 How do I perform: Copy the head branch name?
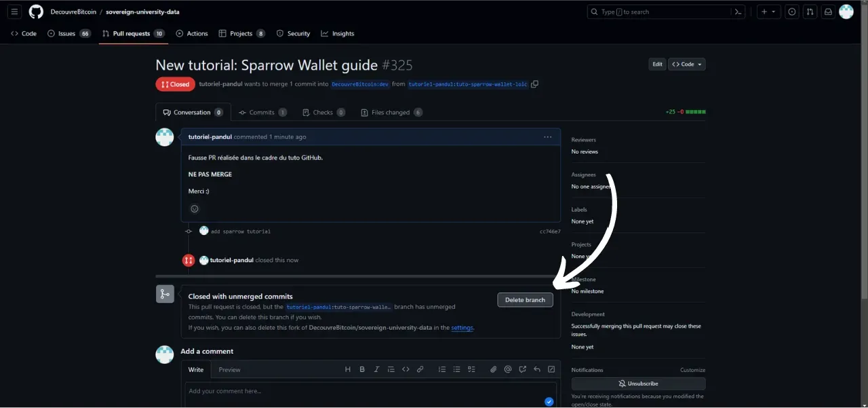pyautogui.click(x=535, y=84)
